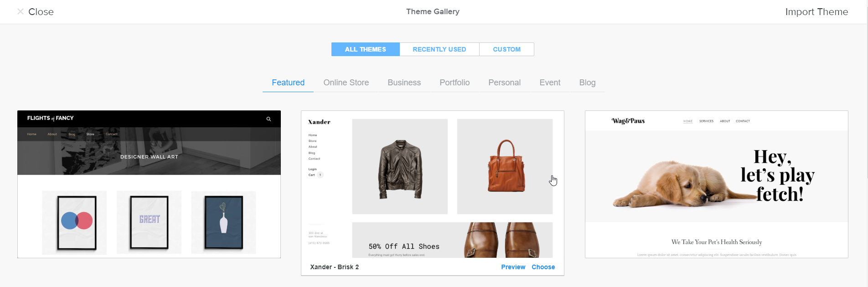
Task: Click the Close text button
Action: pyautogui.click(x=41, y=12)
